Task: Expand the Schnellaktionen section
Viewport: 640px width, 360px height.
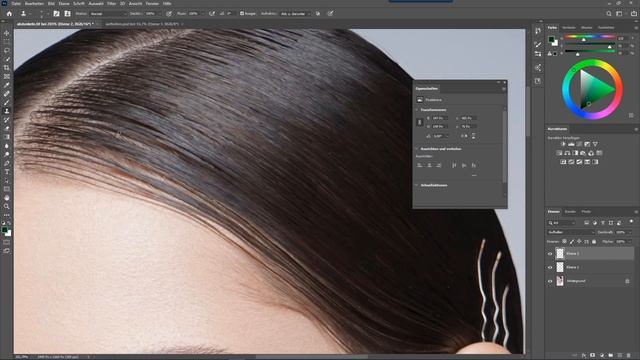Action: pyautogui.click(x=417, y=185)
